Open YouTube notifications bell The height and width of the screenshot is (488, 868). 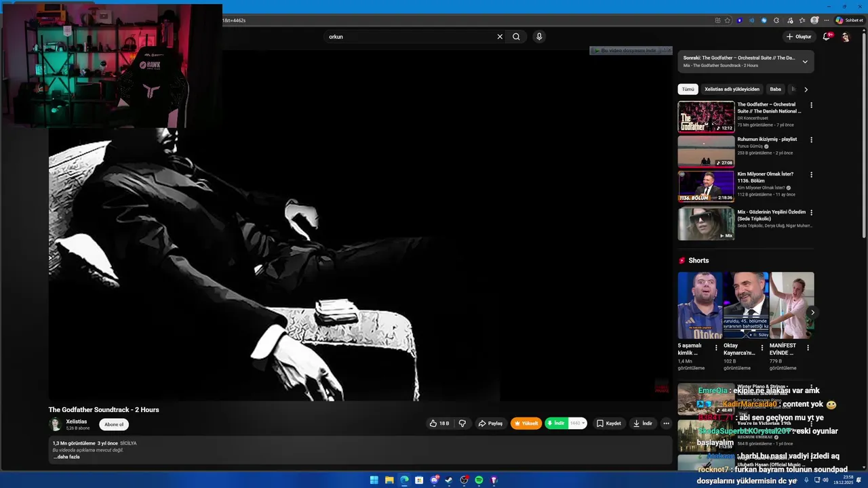point(827,37)
